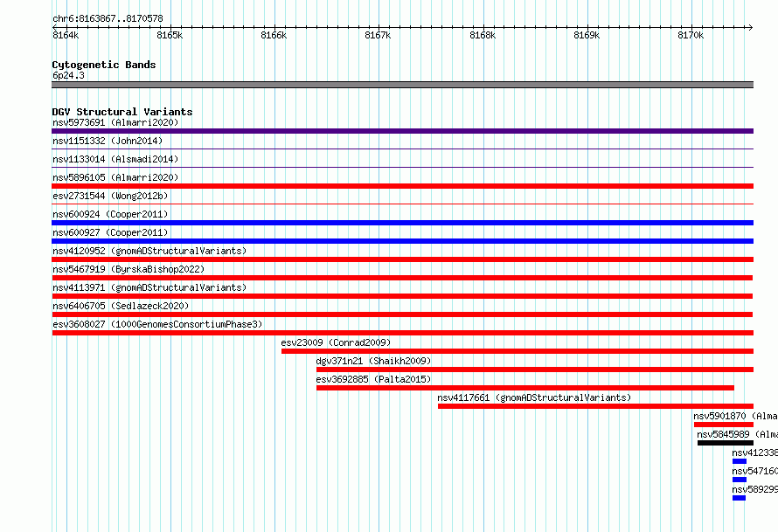The width and height of the screenshot is (778, 532).
Task: Open the Cytogenetic Bands track title
Action: click(104, 65)
